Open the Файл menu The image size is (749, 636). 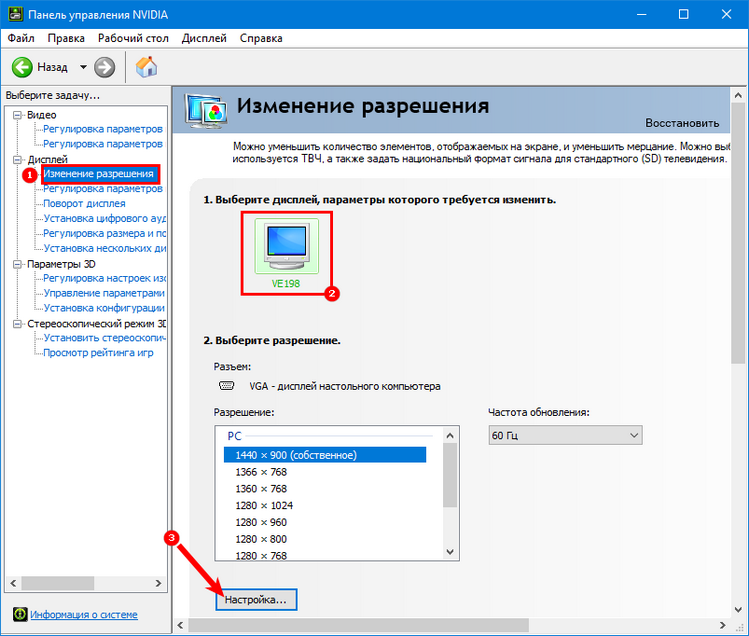click(x=21, y=38)
